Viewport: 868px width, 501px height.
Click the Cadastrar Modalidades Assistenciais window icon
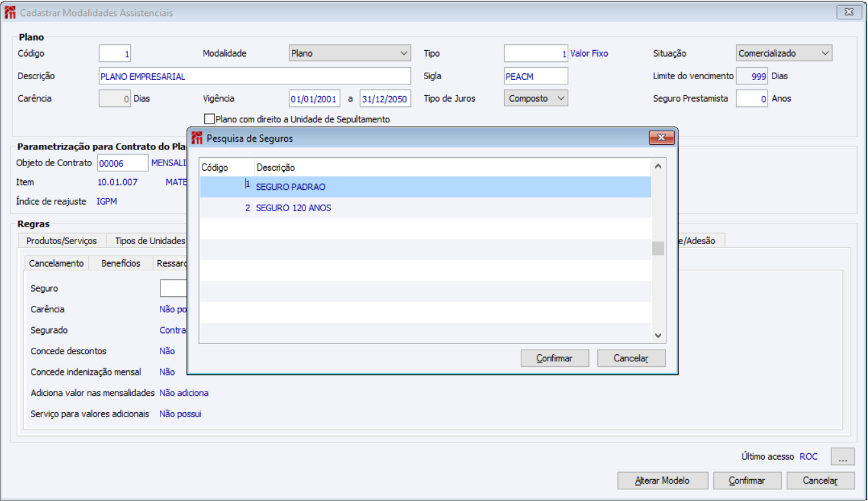point(10,13)
